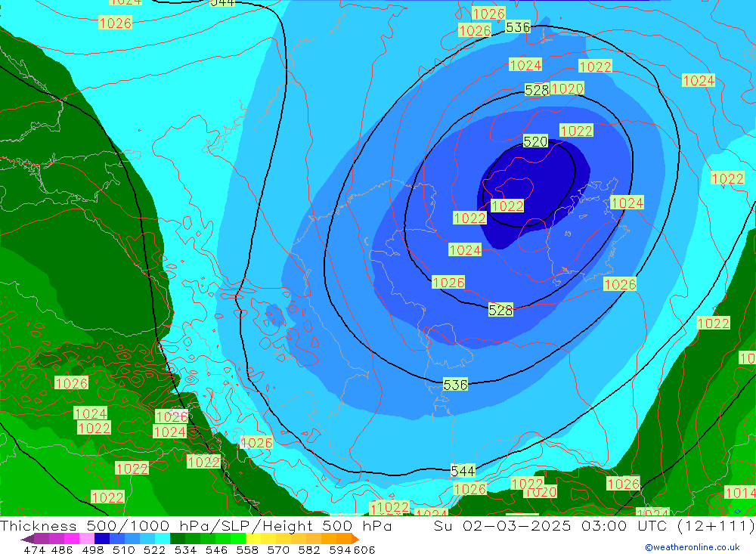Click the map title "Thickness 500/1000 hPa/SLP/Height 500 hPa"
Screen dimensions: 756x554
point(195,525)
